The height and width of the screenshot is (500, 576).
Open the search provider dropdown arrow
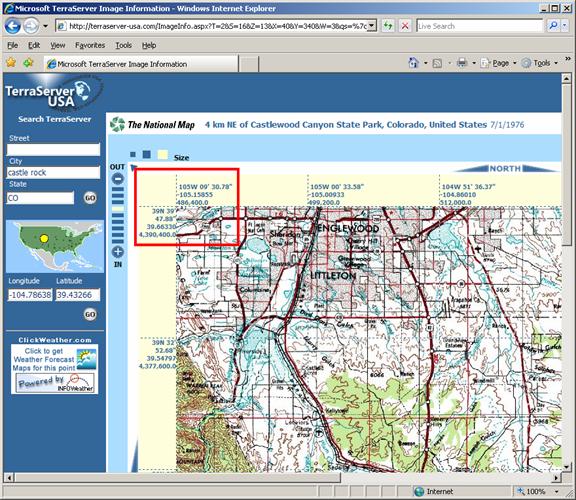(x=565, y=26)
